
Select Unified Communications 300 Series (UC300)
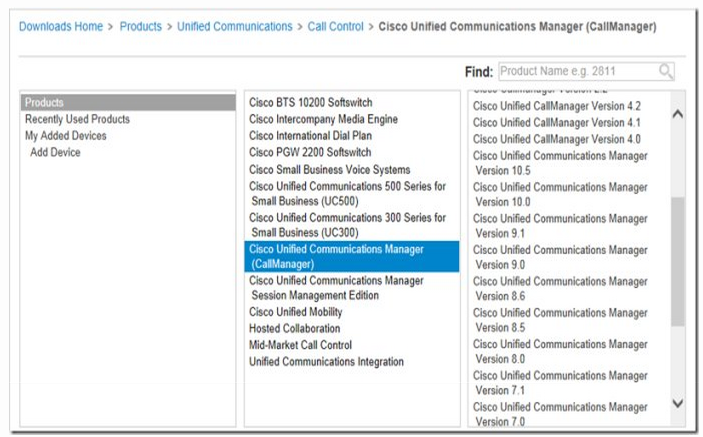[347, 225]
